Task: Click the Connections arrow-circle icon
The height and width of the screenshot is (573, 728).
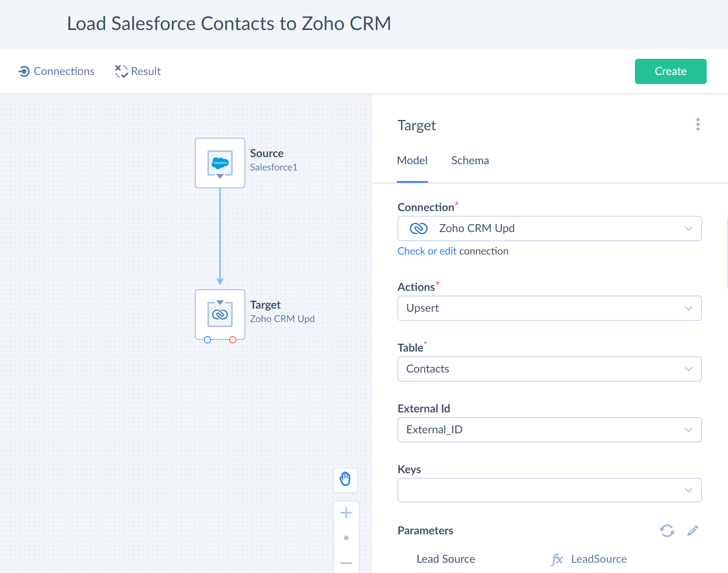Action: [x=24, y=71]
